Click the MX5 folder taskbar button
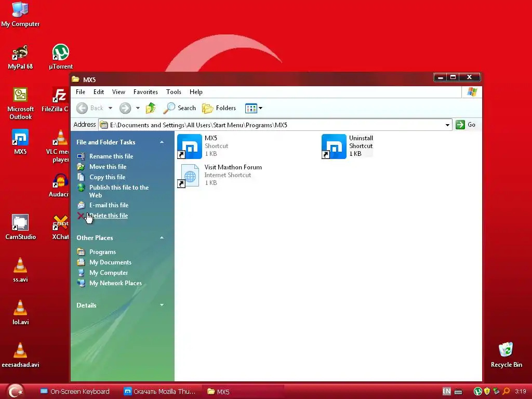 (x=243, y=392)
